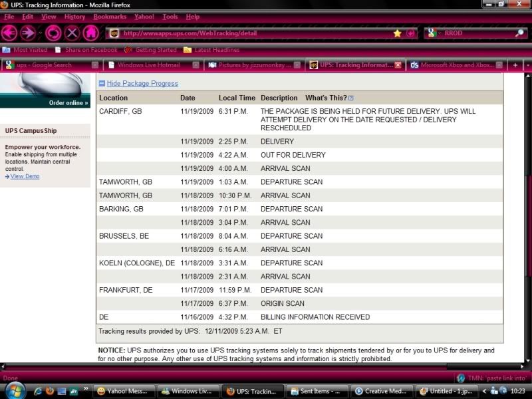Open the Bookmarks menu
The height and width of the screenshot is (399, 532).
[109, 16]
